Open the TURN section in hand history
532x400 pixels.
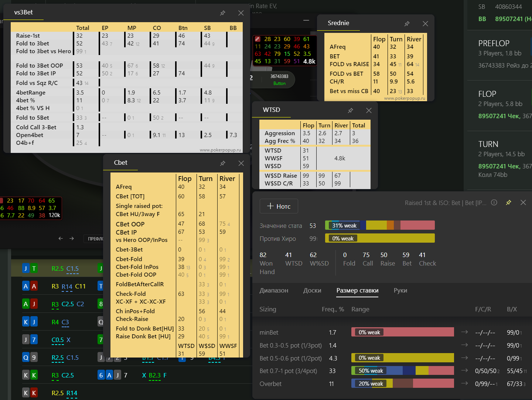pos(488,144)
